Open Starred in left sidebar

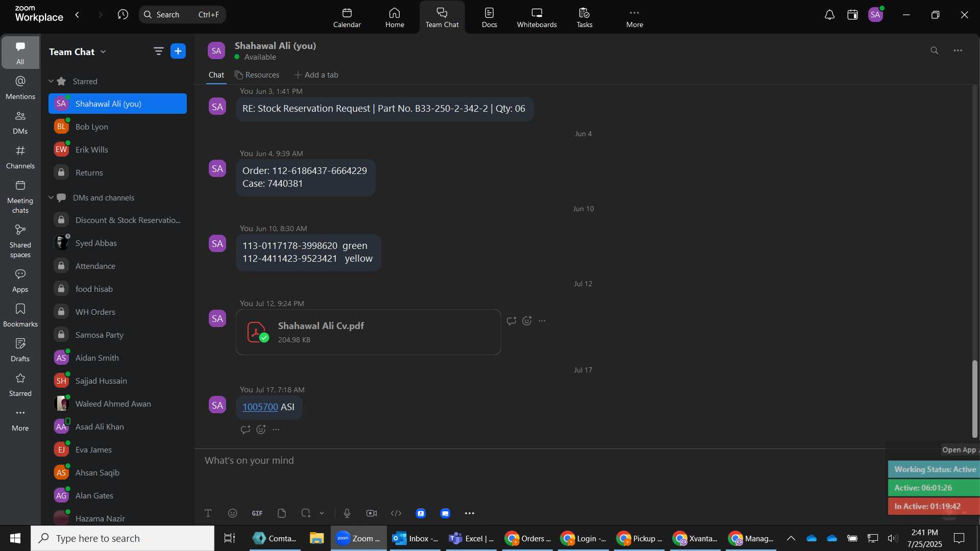[20, 385]
